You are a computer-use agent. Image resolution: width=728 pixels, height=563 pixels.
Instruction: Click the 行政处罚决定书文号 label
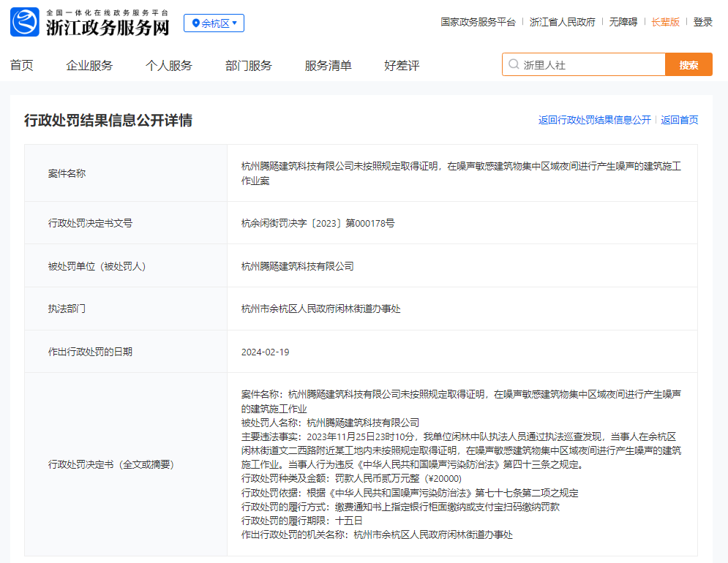pyautogui.click(x=90, y=223)
